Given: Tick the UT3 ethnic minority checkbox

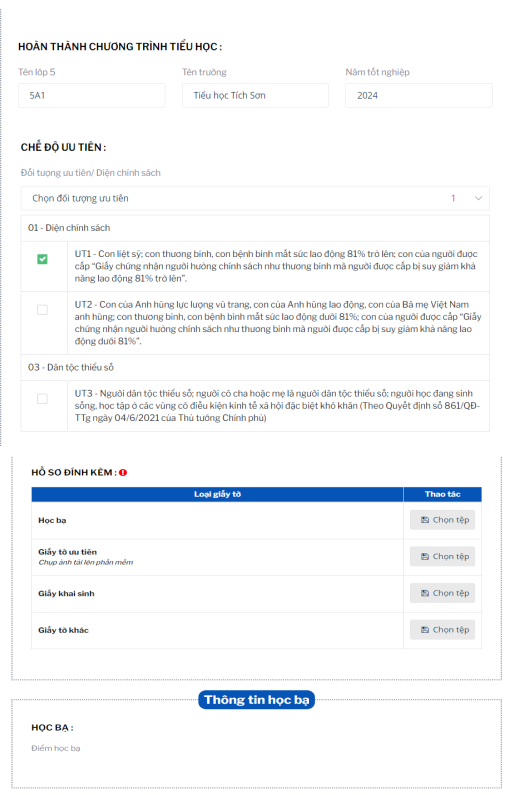Looking at the screenshot, I should pos(43,399).
